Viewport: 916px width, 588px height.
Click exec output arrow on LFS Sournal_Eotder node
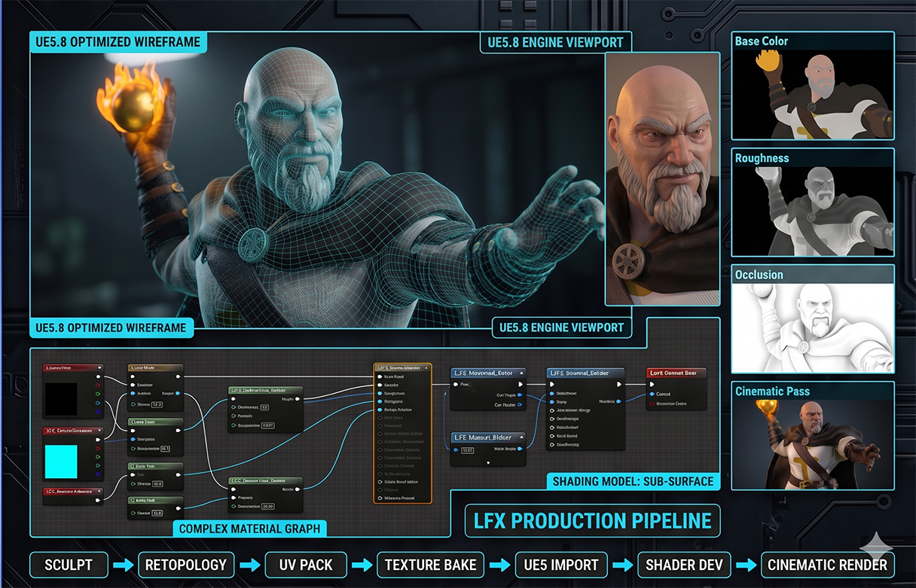[619, 384]
